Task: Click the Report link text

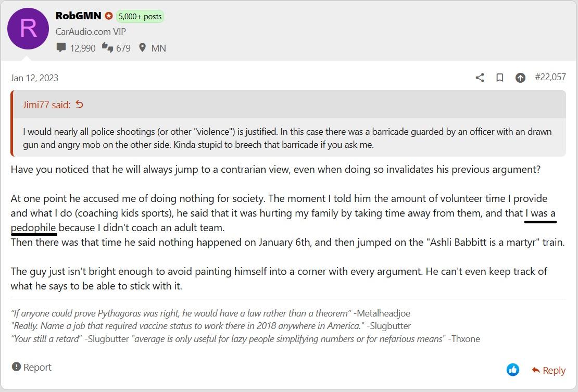Action: tap(37, 367)
